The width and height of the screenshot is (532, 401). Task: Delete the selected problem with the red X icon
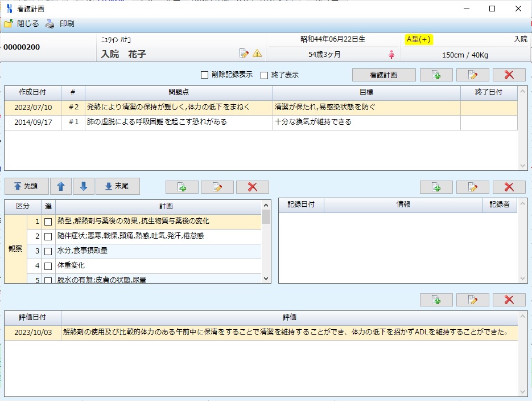click(x=509, y=75)
